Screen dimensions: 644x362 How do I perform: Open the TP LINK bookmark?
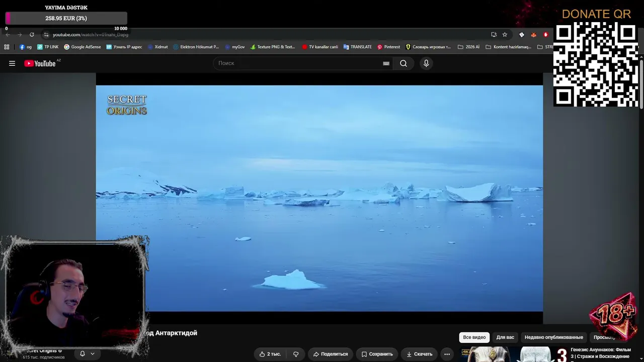coord(48,47)
